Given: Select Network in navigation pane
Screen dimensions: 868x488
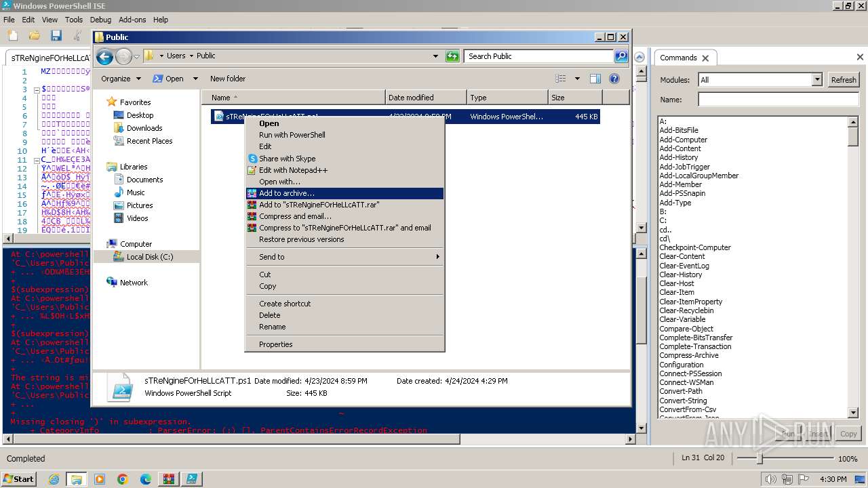Looking at the screenshot, I should [134, 283].
